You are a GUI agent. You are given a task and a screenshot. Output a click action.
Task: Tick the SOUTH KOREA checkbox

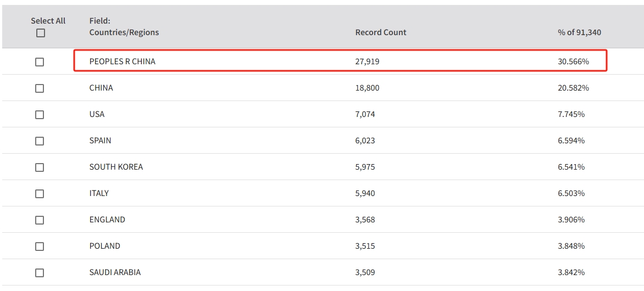pyautogui.click(x=40, y=167)
